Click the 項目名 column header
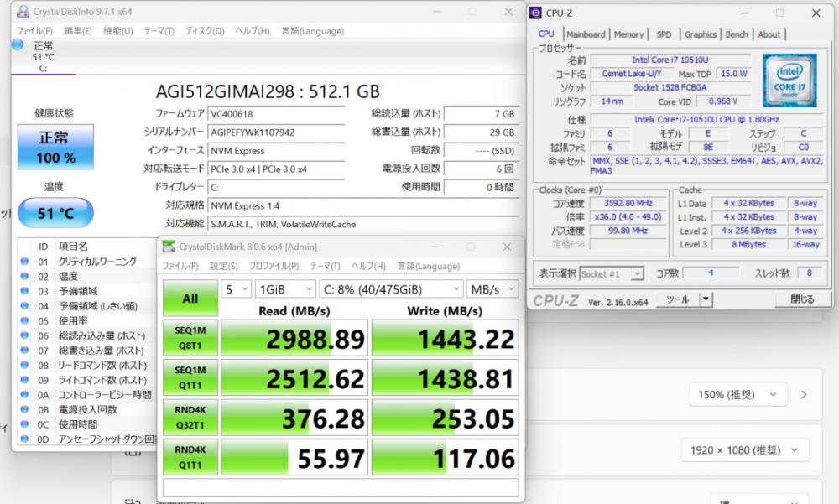This screenshot has width=839, height=504. click(73, 246)
